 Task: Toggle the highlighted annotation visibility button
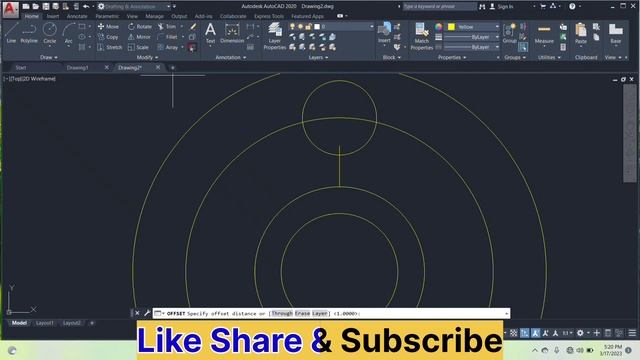click(x=536, y=333)
